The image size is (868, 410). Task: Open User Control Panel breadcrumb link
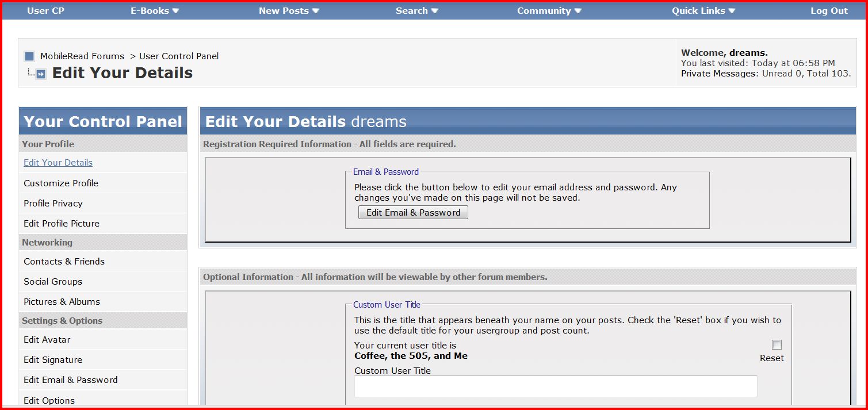coord(179,56)
